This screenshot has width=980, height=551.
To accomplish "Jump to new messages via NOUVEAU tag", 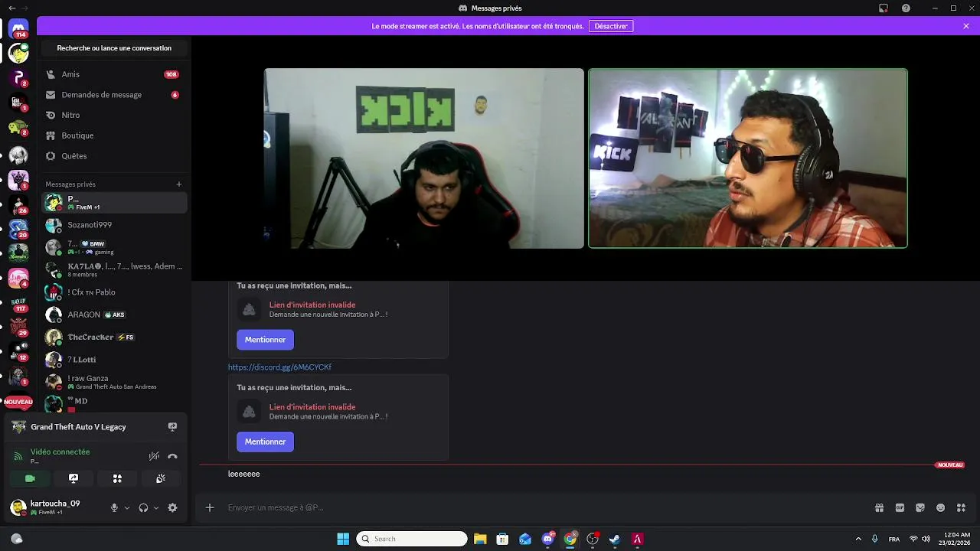I will 950,465.
